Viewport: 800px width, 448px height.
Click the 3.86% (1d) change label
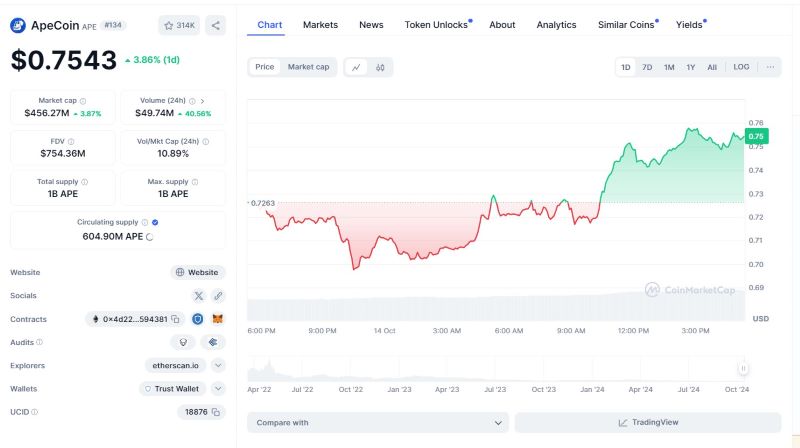152,60
